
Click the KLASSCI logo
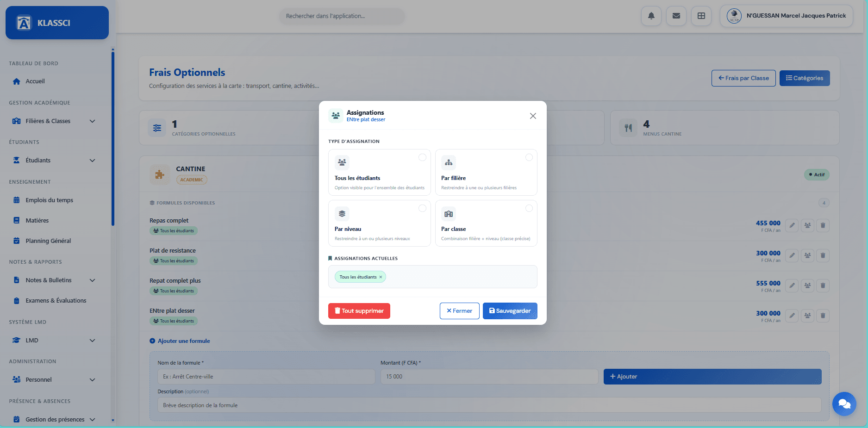tap(56, 22)
